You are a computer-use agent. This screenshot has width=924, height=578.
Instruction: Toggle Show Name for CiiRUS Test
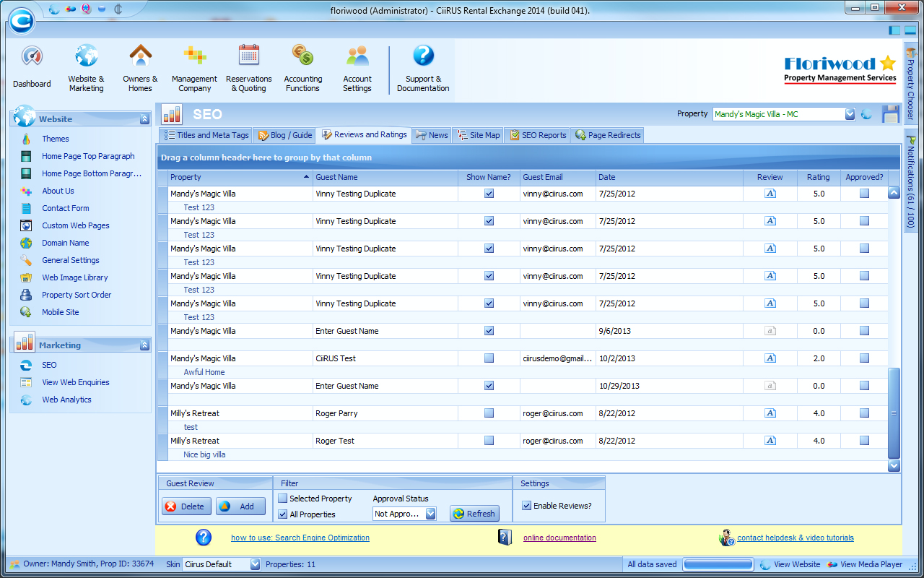coord(489,358)
